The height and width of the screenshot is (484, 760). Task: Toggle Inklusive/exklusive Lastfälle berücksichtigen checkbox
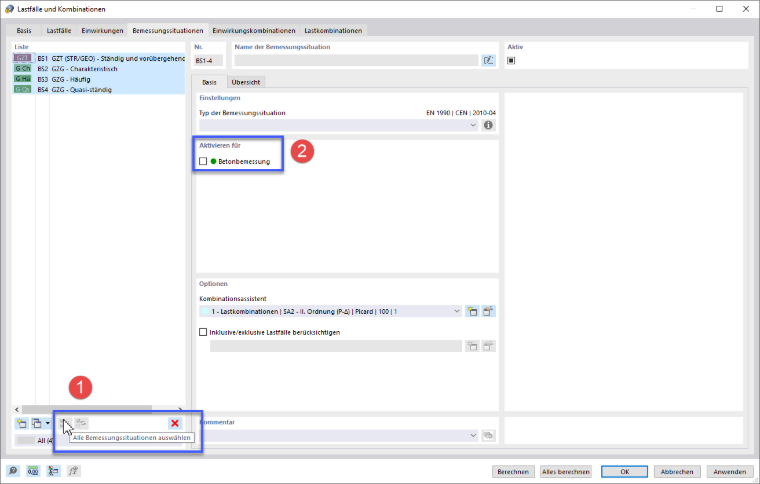(203, 332)
